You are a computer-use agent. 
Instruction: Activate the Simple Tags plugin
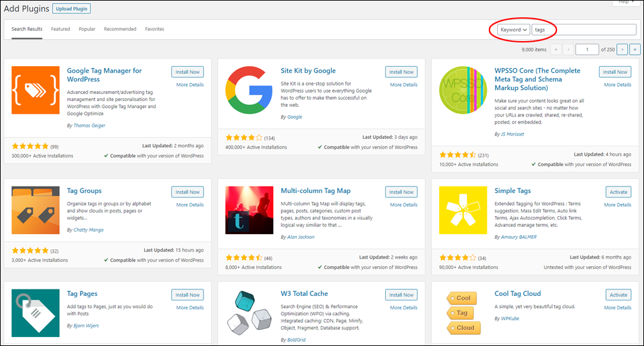pos(618,192)
